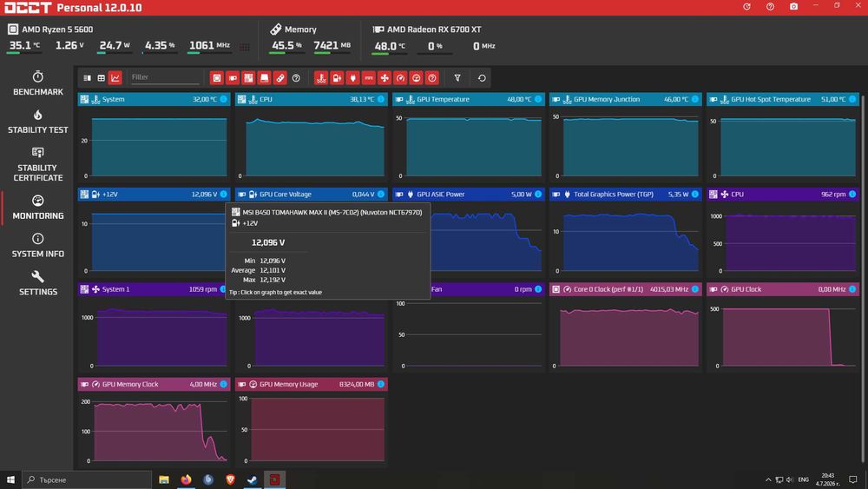Switch to the table view mode icon
Viewport: 868px width, 489px height.
coord(101,78)
